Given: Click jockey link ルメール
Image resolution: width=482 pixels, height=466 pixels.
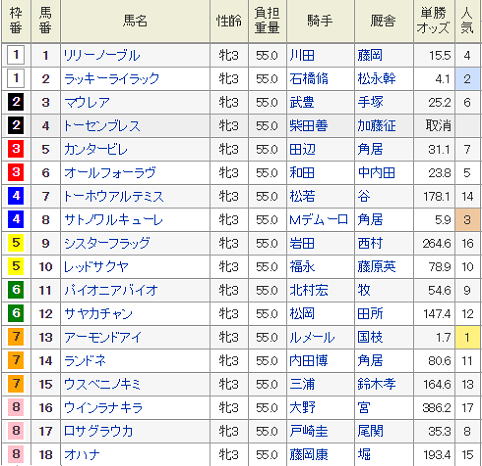Looking at the screenshot, I should (312, 337).
